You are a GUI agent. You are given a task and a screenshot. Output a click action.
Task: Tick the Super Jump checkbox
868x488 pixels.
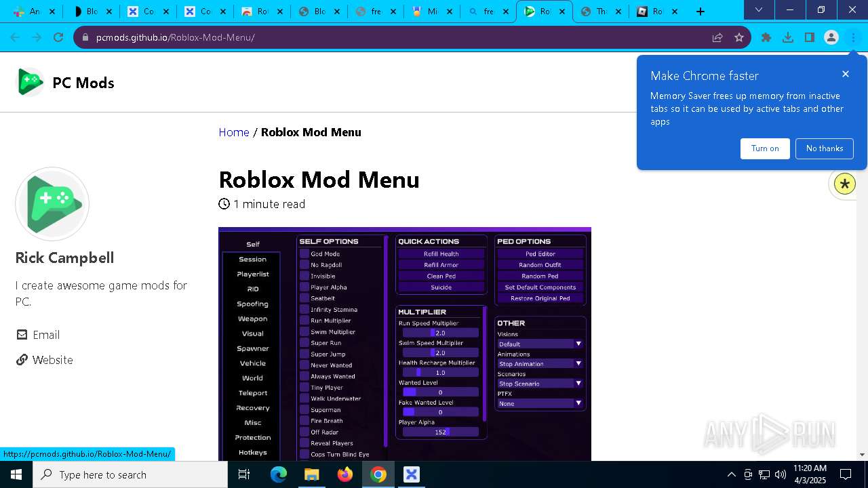(x=304, y=354)
